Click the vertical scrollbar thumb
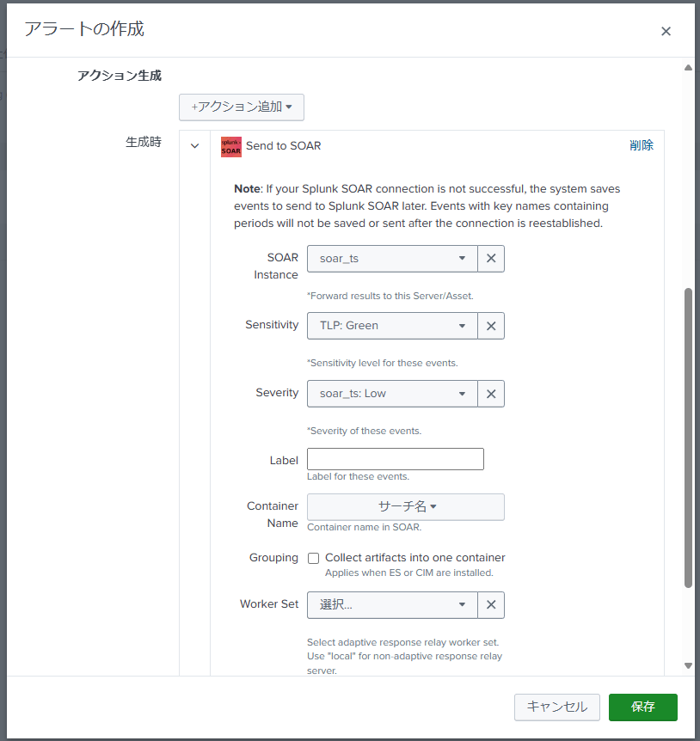This screenshot has height=741, width=700. [688, 438]
